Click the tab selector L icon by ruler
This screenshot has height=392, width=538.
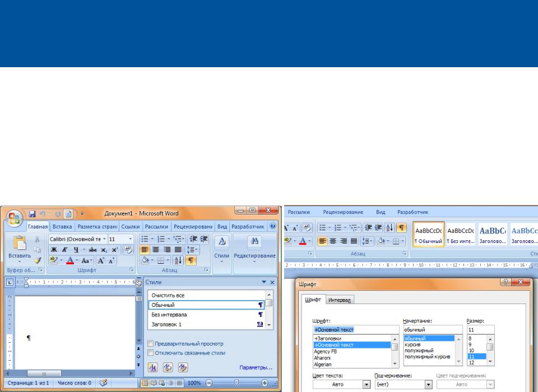[x=10, y=282]
